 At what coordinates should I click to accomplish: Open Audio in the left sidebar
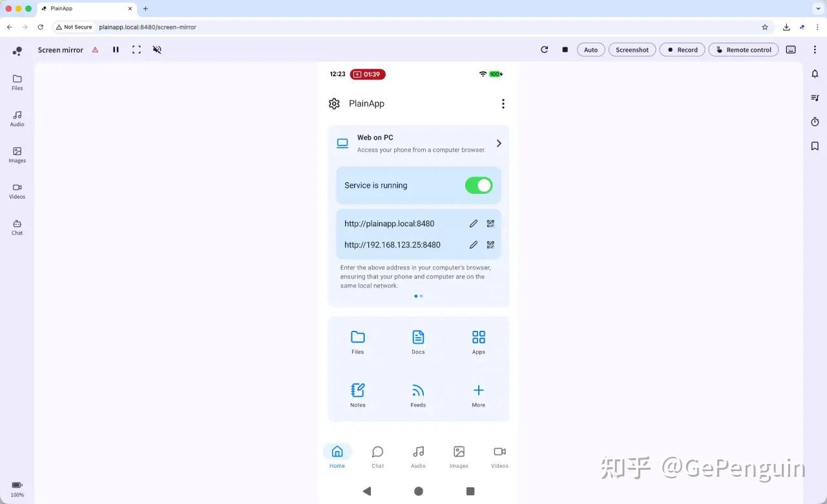pyautogui.click(x=17, y=118)
